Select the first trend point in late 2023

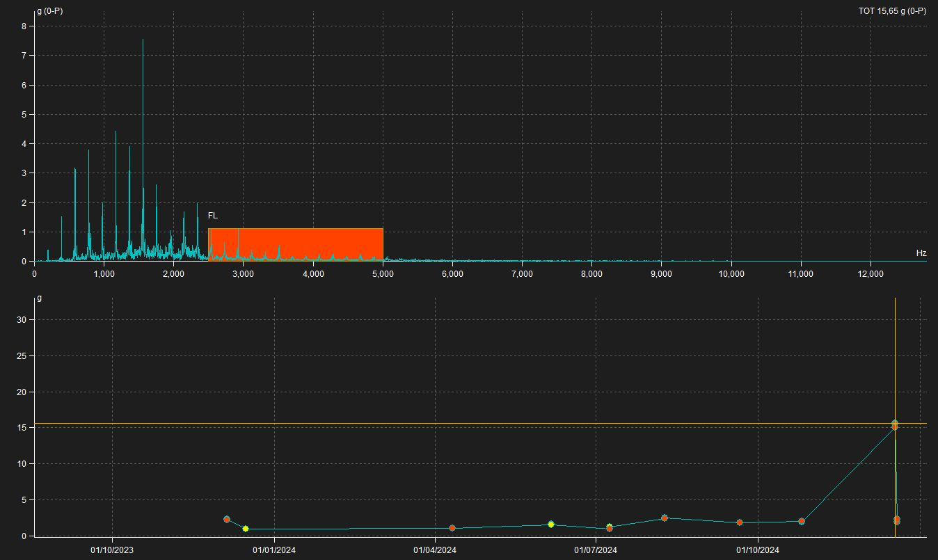(x=227, y=519)
